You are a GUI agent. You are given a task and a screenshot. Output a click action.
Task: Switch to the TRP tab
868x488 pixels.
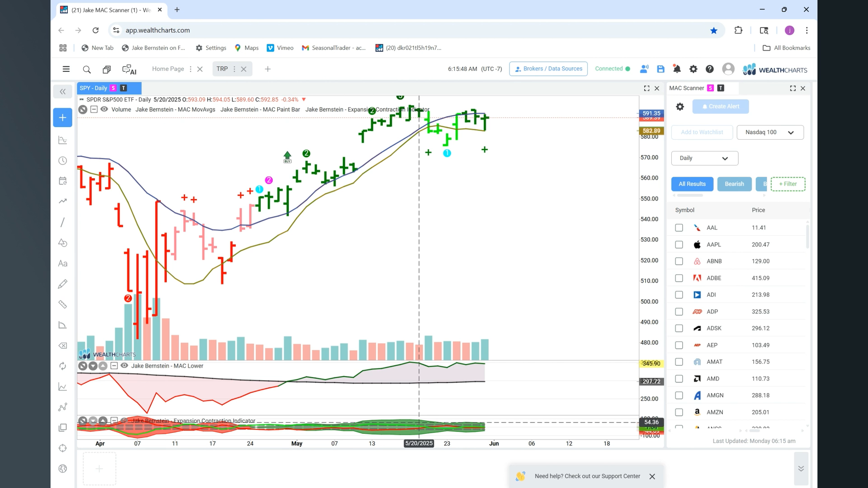tap(222, 69)
